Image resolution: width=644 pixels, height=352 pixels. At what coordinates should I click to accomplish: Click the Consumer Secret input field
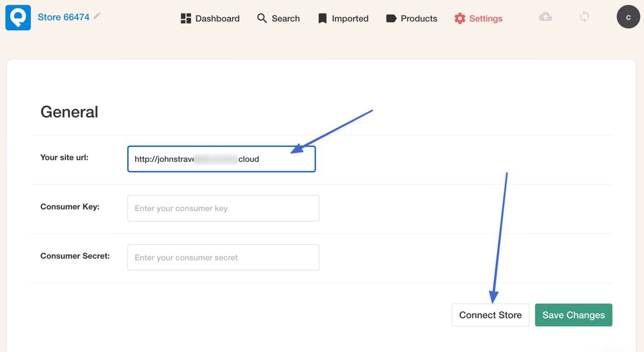[x=223, y=257]
